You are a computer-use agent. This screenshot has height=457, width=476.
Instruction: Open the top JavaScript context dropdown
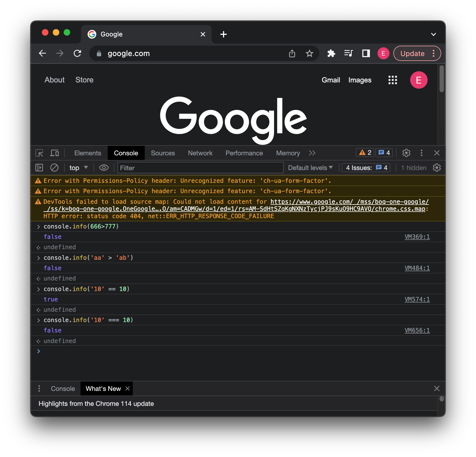[x=79, y=168]
